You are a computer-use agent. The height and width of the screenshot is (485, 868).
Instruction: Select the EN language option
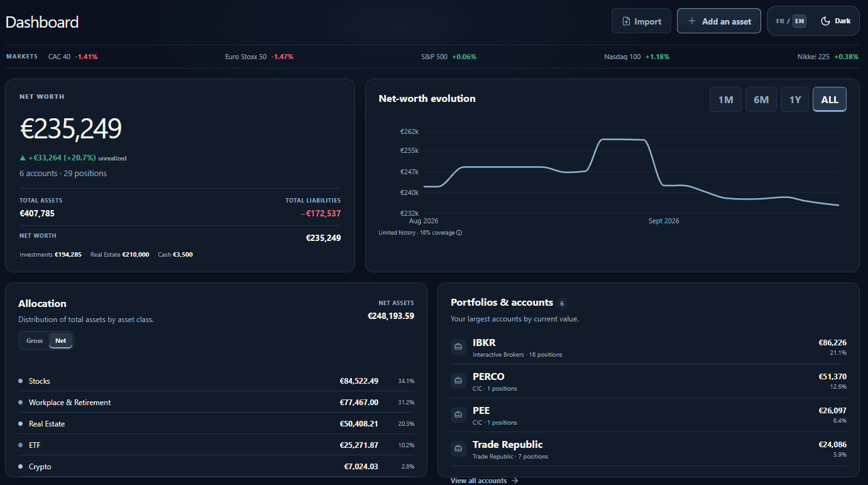click(799, 21)
